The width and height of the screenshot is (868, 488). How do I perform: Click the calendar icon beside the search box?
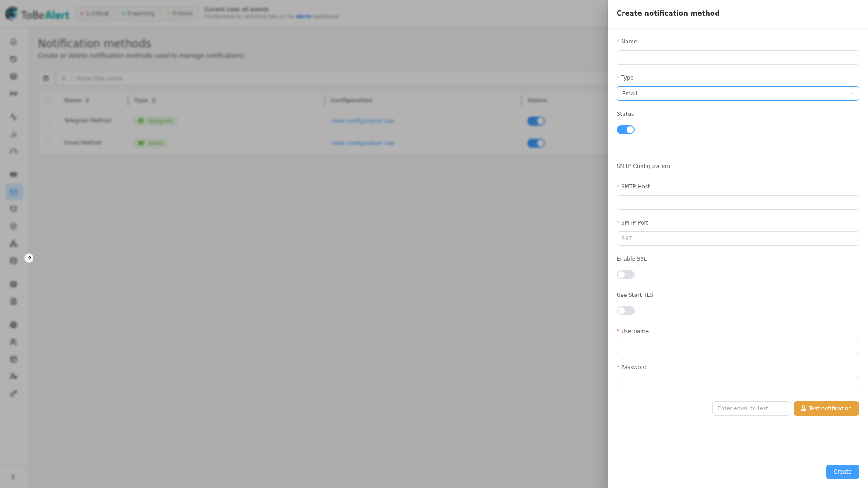(46, 79)
